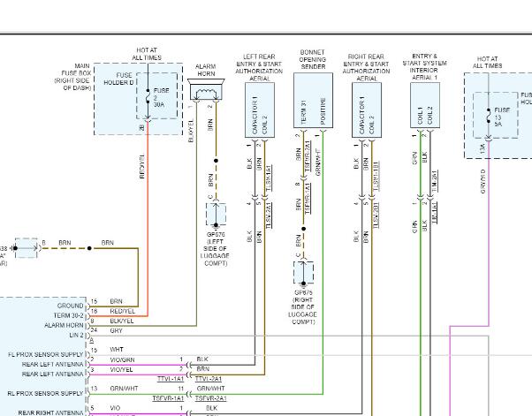
Task: Click the RL PROX SENSOR SUPPLY pin label
Action: pyautogui.click(x=45, y=394)
